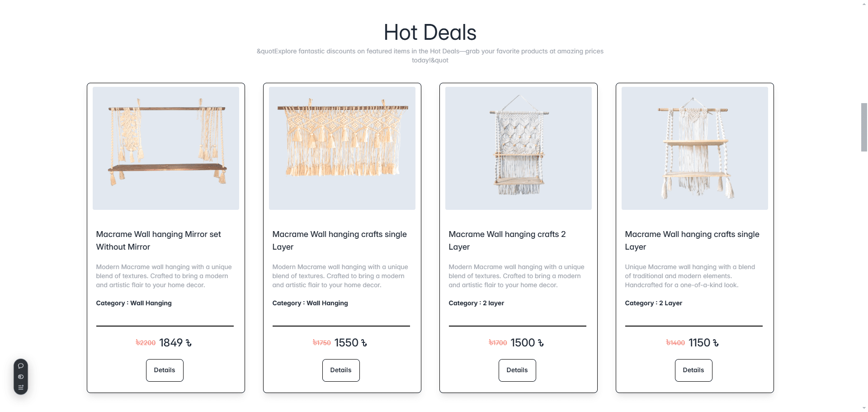Open the menu list icon in the floating widget
Image resolution: width=868 pixels, height=412 pixels.
20,387
